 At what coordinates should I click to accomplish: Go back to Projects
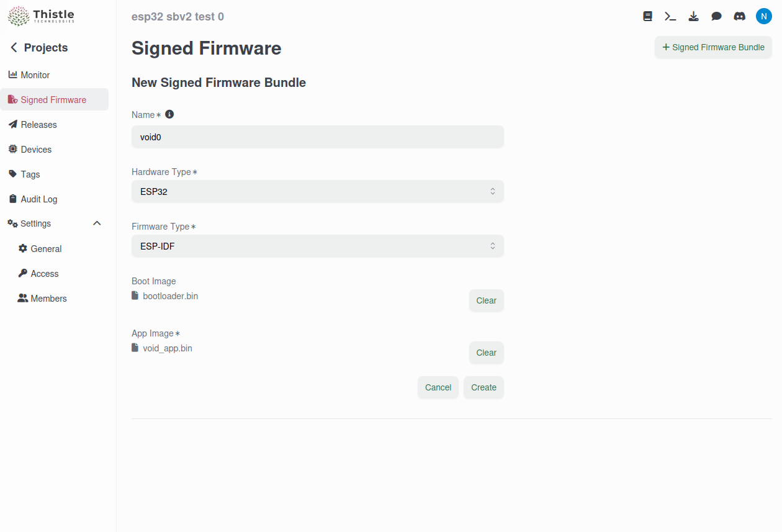coord(40,47)
